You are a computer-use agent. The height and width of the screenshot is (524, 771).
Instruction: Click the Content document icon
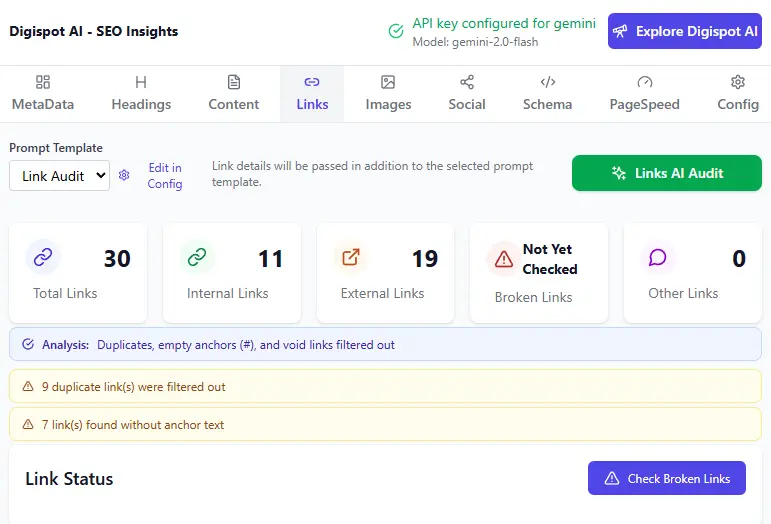(234, 82)
